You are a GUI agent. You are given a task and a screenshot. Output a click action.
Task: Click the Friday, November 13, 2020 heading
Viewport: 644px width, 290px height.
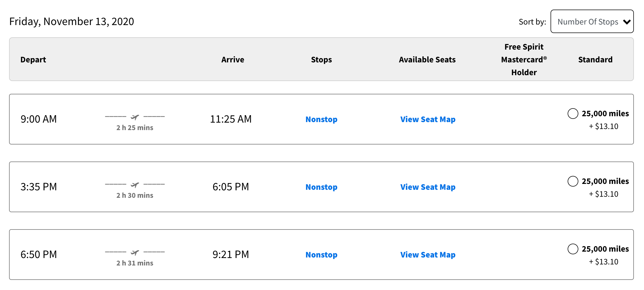click(72, 21)
